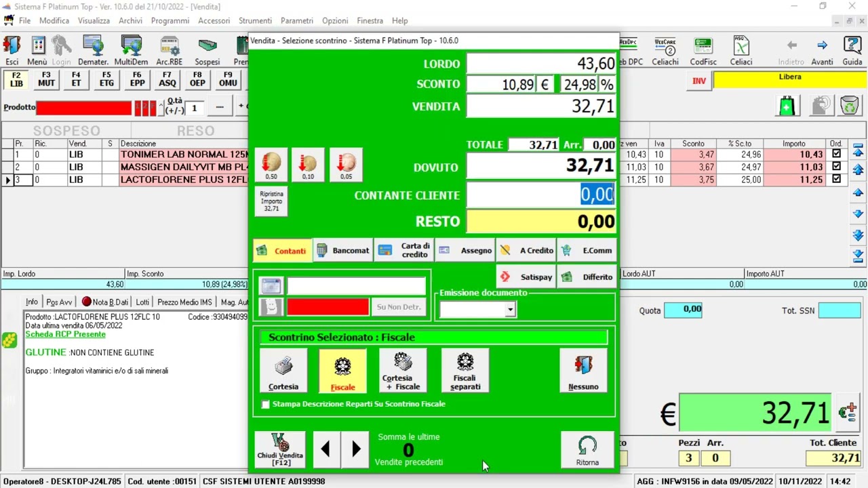Open the Sospesi toolbar icon
868x488 pixels.
pyautogui.click(x=207, y=51)
